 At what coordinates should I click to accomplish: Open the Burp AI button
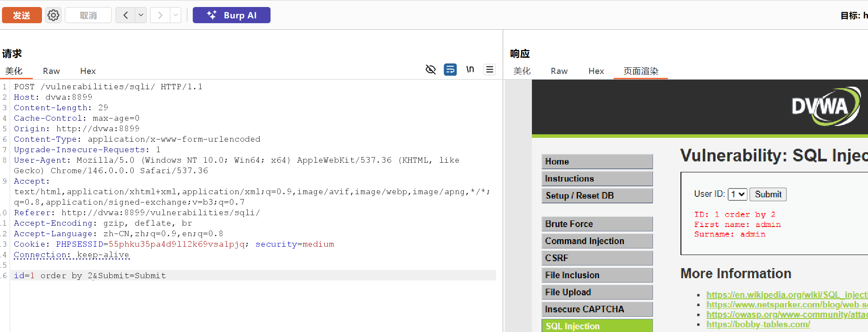coord(232,15)
